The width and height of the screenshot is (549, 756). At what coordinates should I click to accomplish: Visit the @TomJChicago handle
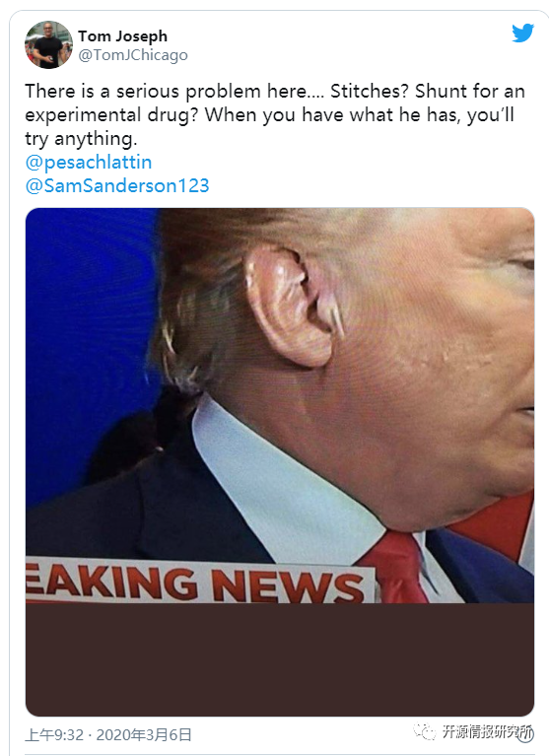[x=133, y=55]
